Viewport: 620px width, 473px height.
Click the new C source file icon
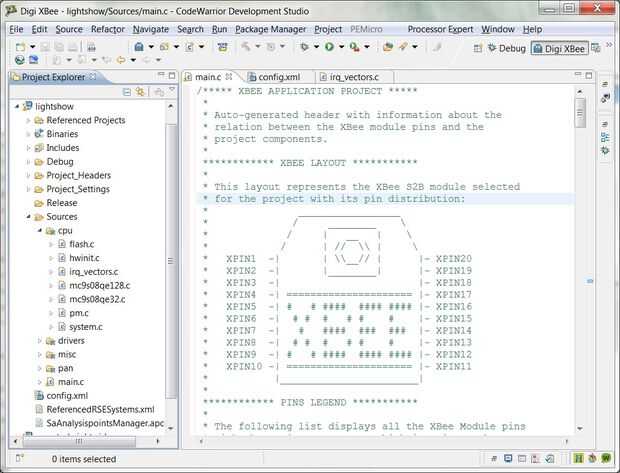click(190, 47)
